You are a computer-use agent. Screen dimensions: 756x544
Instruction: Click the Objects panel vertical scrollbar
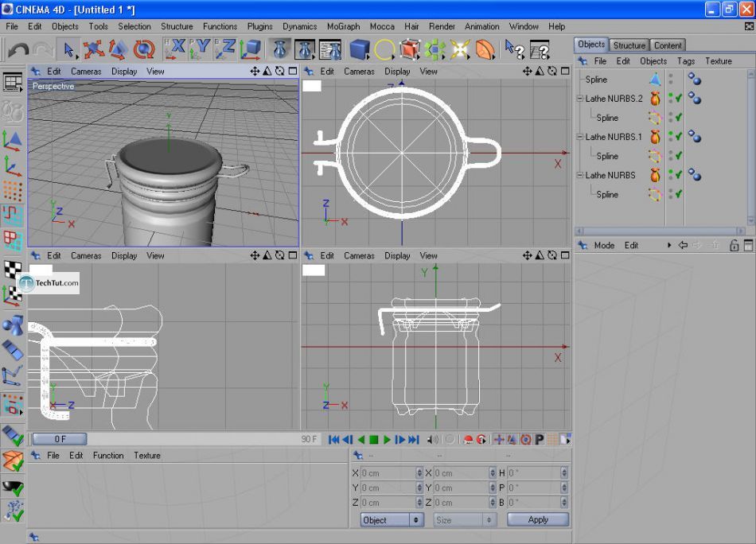(x=750, y=147)
